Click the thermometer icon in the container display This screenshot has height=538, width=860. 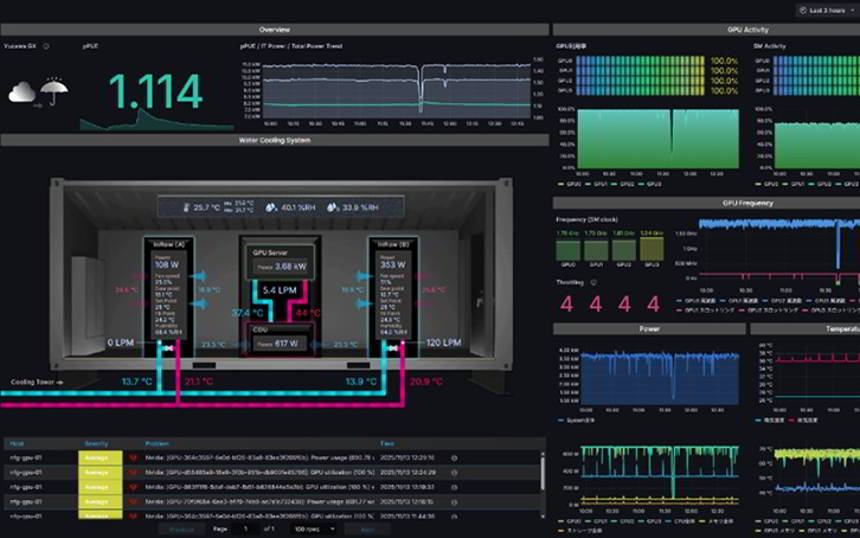[185, 208]
